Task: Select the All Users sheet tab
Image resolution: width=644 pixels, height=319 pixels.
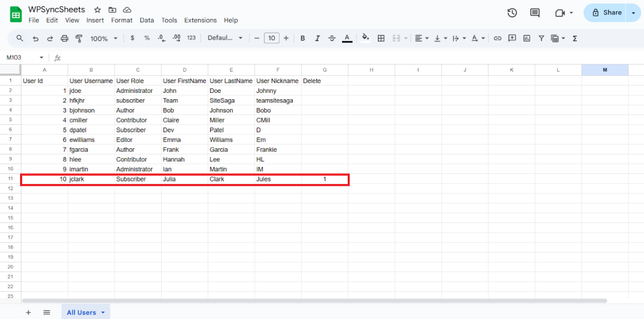Action: pyautogui.click(x=86, y=313)
